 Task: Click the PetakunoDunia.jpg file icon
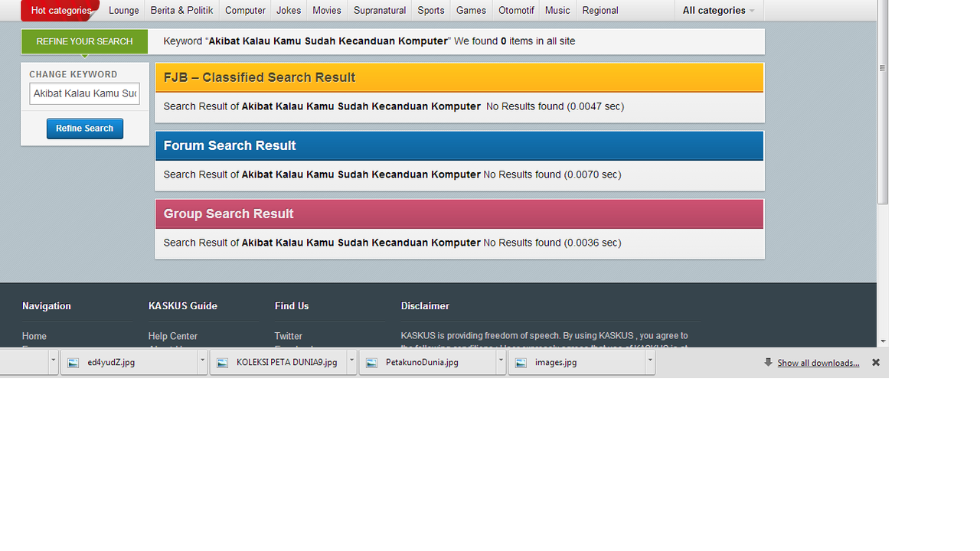click(371, 363)
